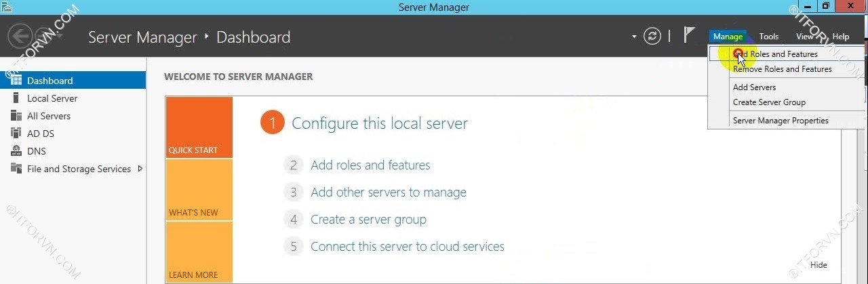
Task: Open the notifications flag
Action: [x=689, y=36]
